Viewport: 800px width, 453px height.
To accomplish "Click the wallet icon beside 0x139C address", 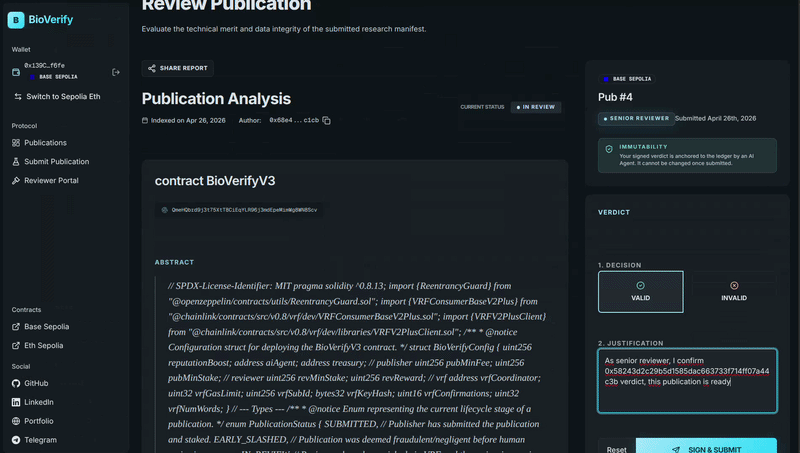I will [x=16, y=72].
